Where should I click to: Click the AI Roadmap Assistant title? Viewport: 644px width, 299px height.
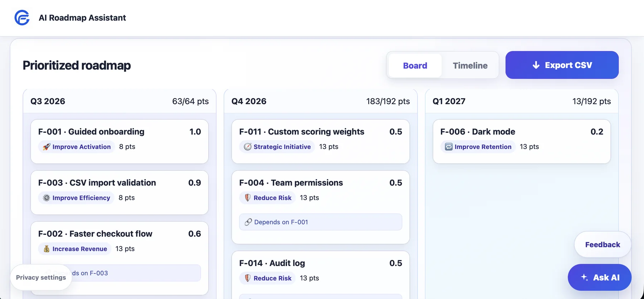click(x=82, y=18)
